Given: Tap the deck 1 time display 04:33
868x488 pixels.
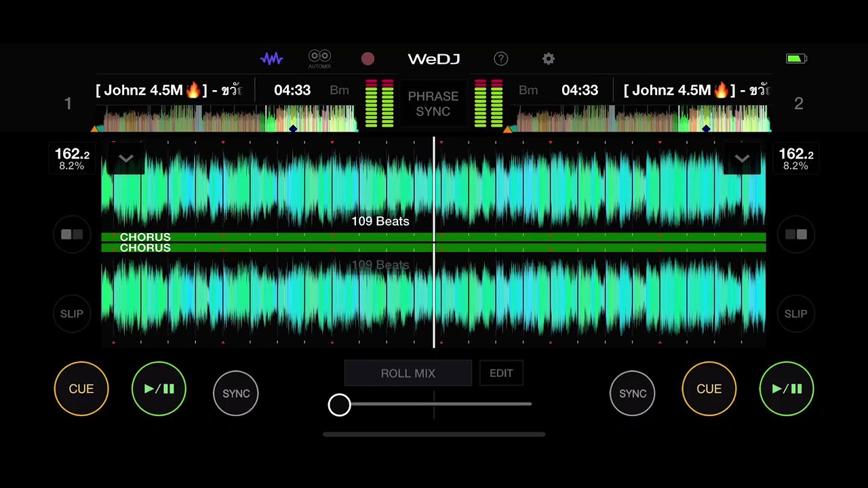Looking at the screenshot, I should (292, 90).
